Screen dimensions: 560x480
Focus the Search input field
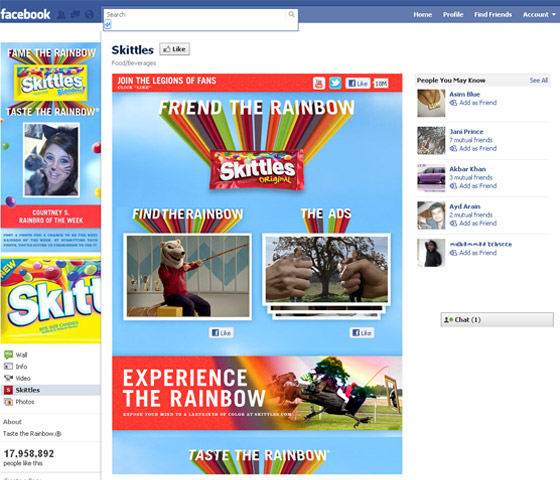[x=196, y=15]
